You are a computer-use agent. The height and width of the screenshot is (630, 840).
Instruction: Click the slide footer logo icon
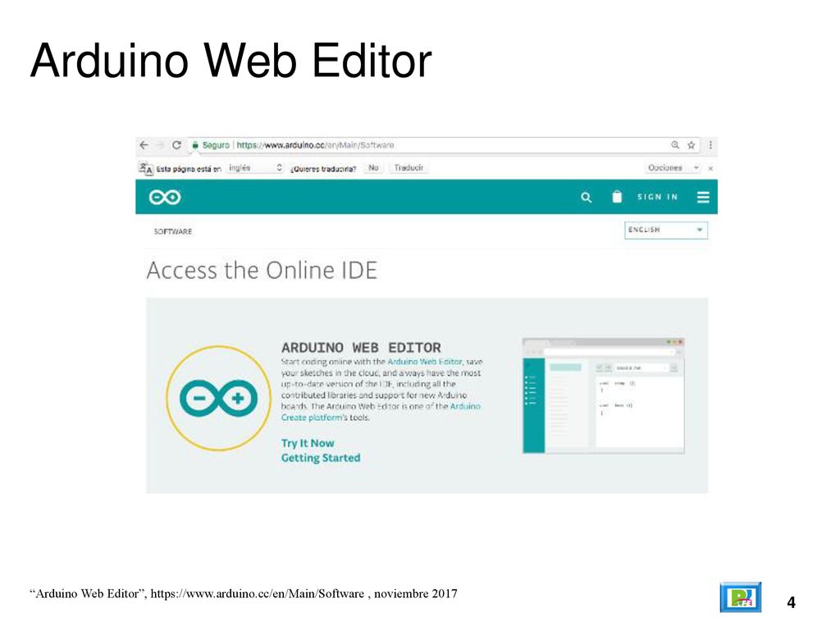point(741,597)
